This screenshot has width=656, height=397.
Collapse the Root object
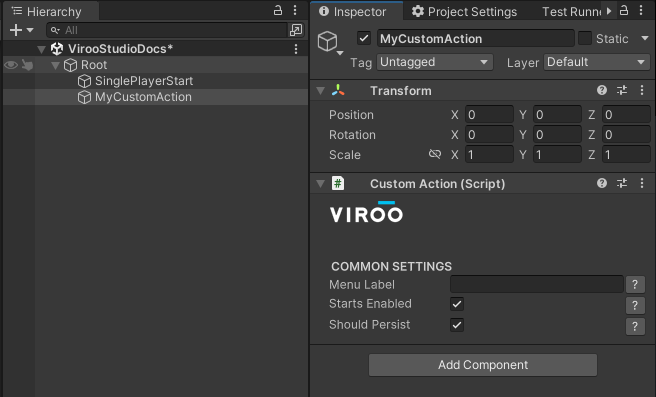[55, 65]
